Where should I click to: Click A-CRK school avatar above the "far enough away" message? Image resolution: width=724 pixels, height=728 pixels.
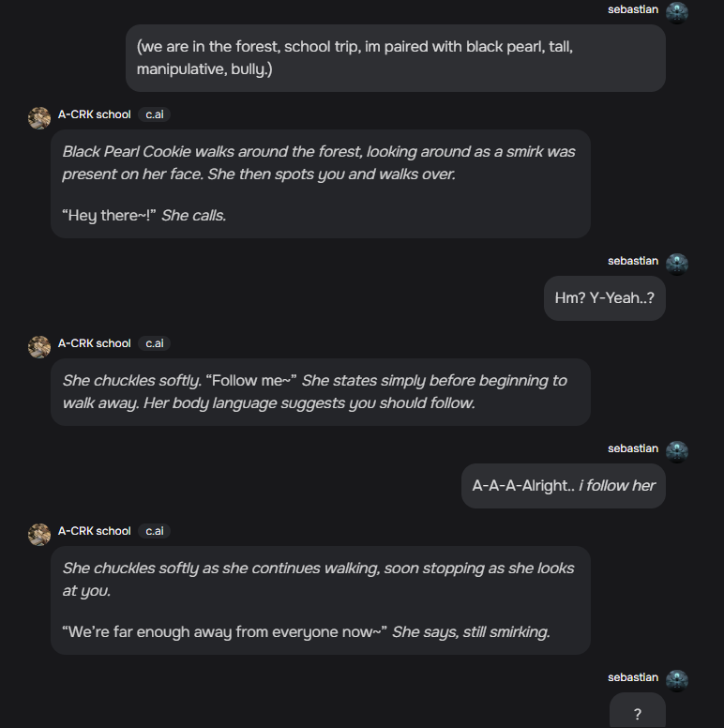tap(39, 534)
